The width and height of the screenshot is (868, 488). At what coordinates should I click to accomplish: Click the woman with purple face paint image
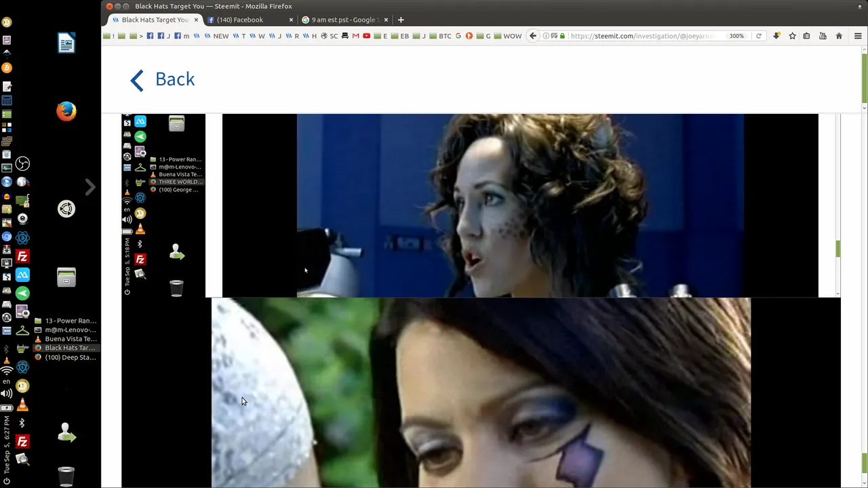coord(481,392)
